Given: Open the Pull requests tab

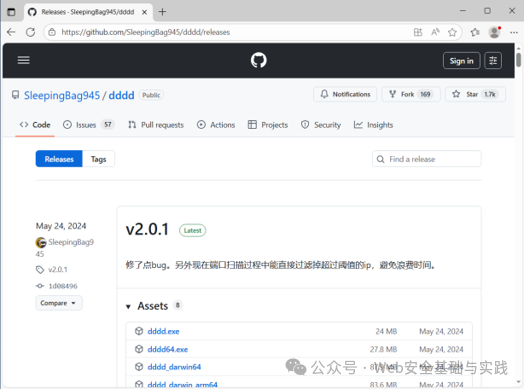Looking at the screenshot, I should (x=156, y=125).
